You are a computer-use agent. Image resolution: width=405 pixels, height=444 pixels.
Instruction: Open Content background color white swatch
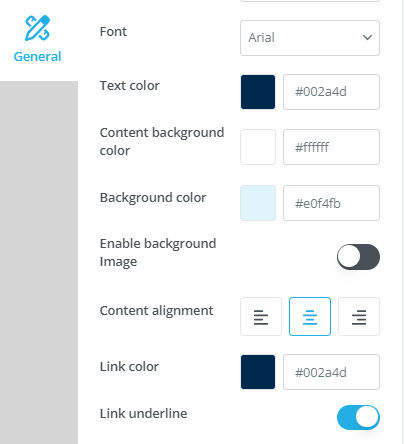point(258,147)
